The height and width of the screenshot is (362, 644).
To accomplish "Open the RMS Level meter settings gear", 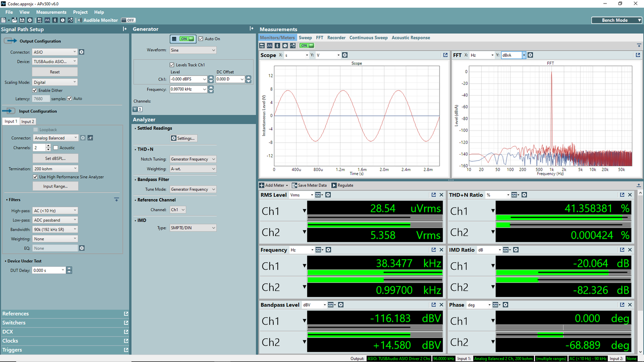I will [328, 195].
